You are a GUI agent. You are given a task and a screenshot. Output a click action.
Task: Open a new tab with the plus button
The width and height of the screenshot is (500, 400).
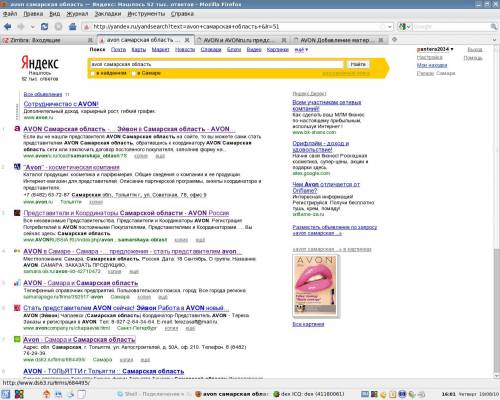394,40
